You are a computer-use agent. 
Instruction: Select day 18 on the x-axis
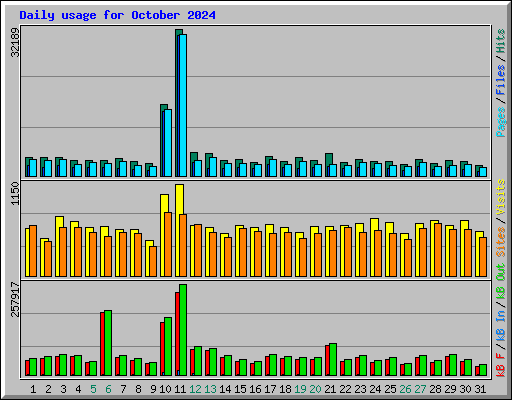285,389
